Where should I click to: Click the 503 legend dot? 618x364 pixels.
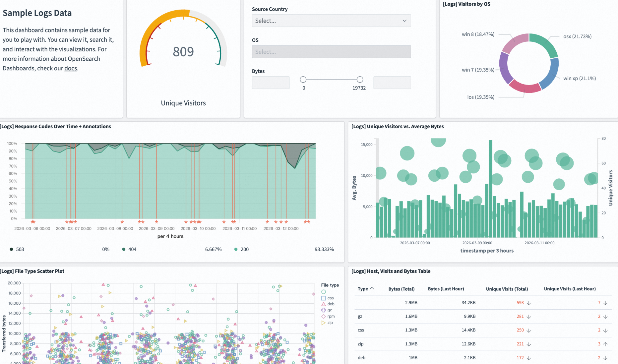click(11, 249)
